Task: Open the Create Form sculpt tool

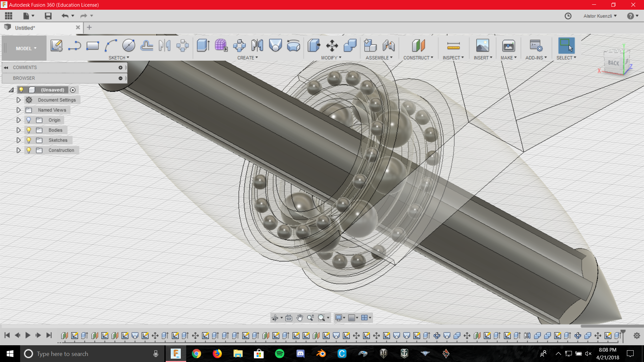Action: pyautogui.click(x=221, y=46)
